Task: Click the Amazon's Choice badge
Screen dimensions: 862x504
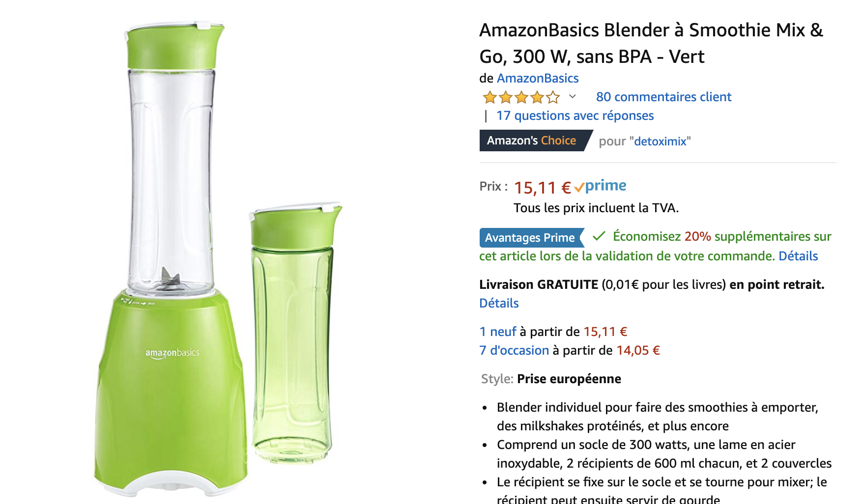Action: tap(536, 140)
